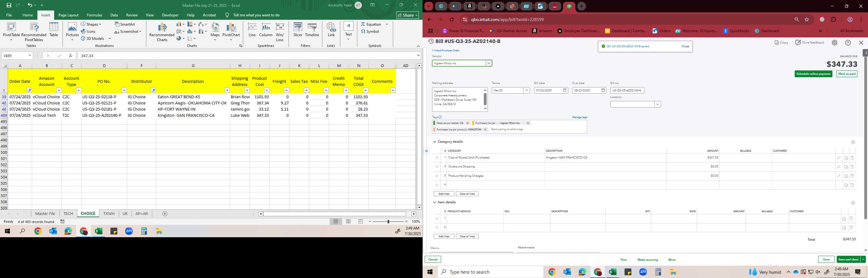Insert a SmartArt graphic
This screenshot has height=278, width=868.
(x=125, y=24)
